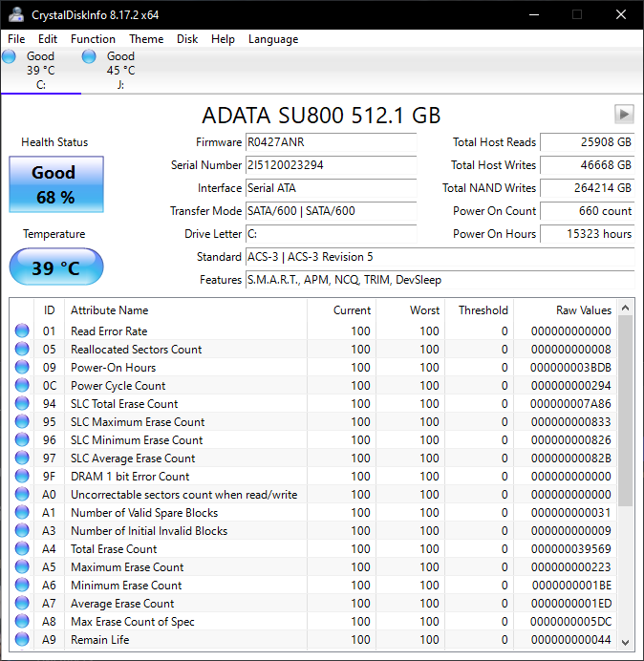Click the Interface field Serial ATA
The height and width of the screenshot is (661, 644).
click(x=331, y=188)
